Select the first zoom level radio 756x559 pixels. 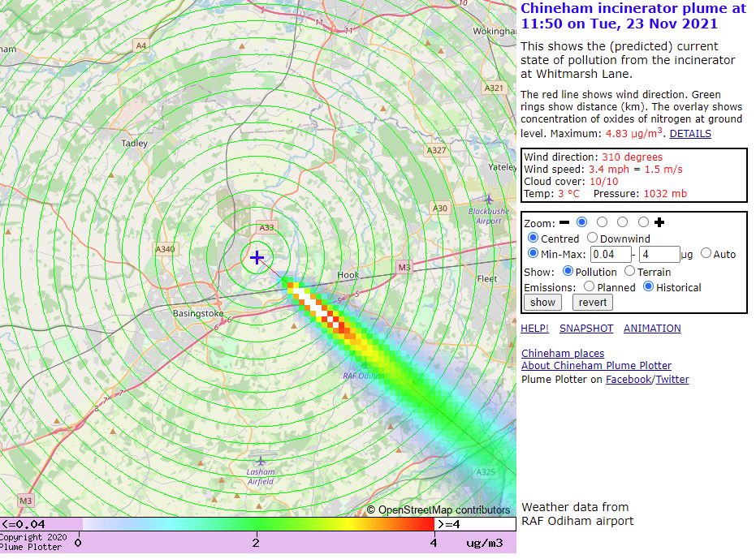[582, 222]
